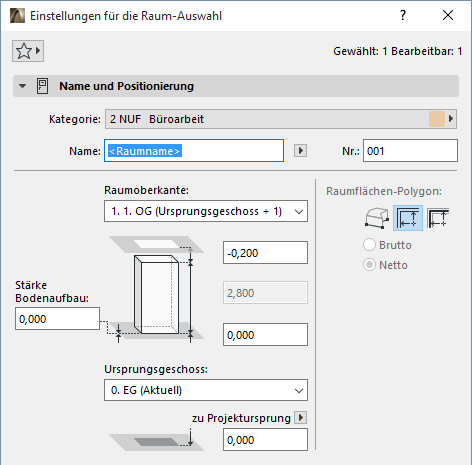Open the Raumoberkante dropdown
The width and height of the screenshot is (472, 465).
click(x=206, y=211)
